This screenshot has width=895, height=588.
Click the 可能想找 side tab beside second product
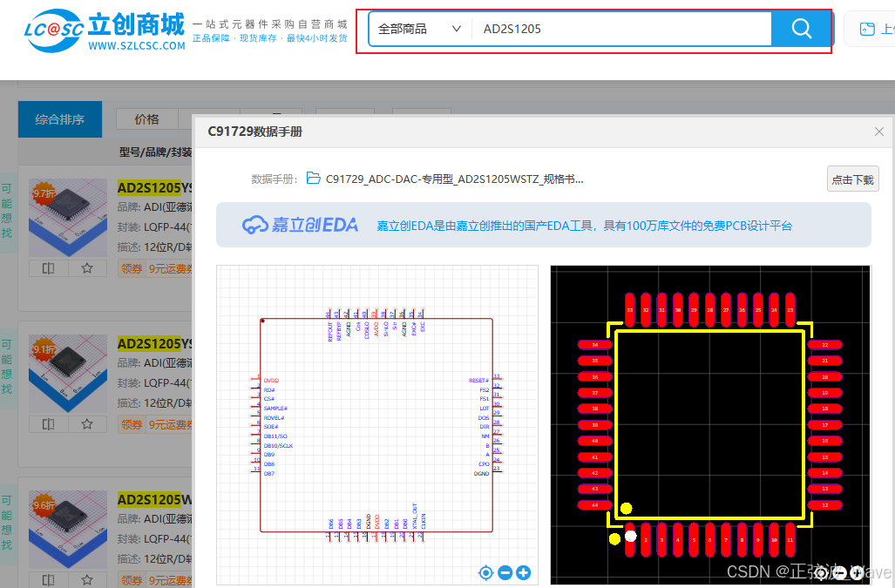pos(7,367)
